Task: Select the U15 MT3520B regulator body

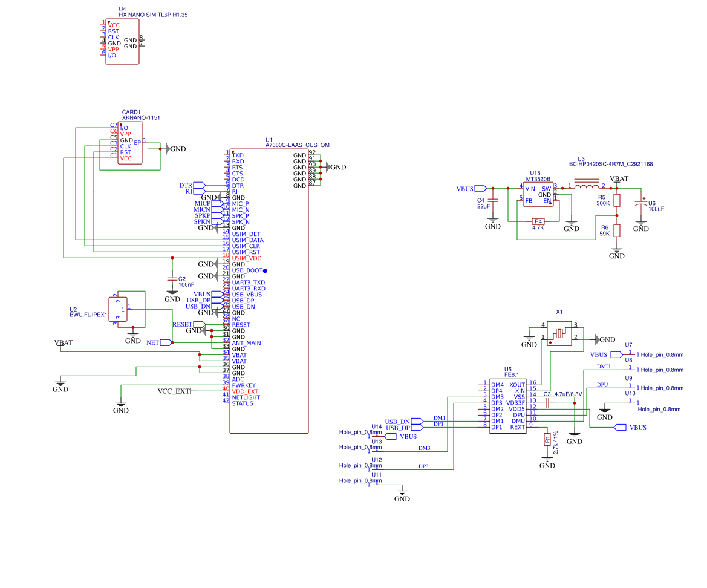Action: coord(538,194)
